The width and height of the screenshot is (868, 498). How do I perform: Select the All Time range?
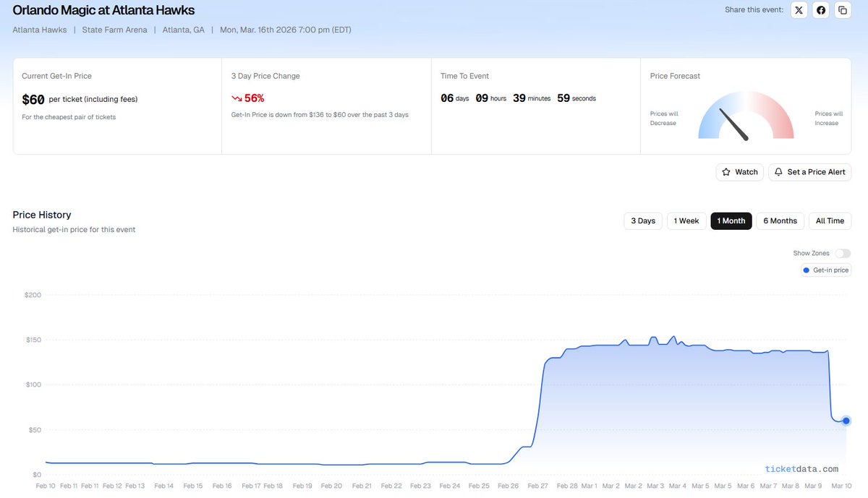830,221
